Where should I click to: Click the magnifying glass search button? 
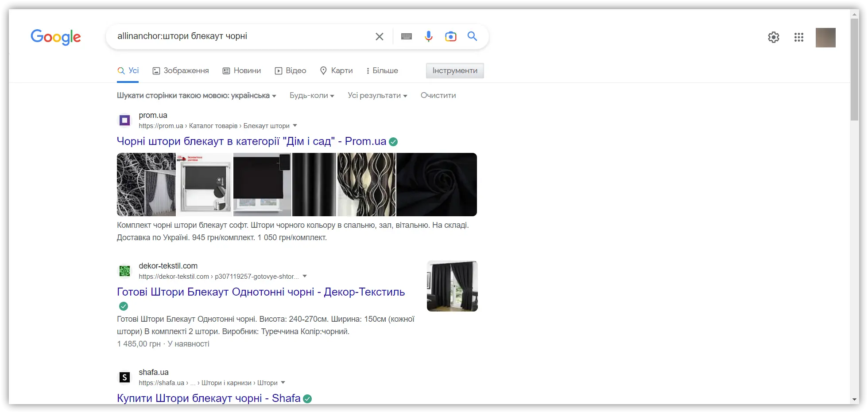473,36
